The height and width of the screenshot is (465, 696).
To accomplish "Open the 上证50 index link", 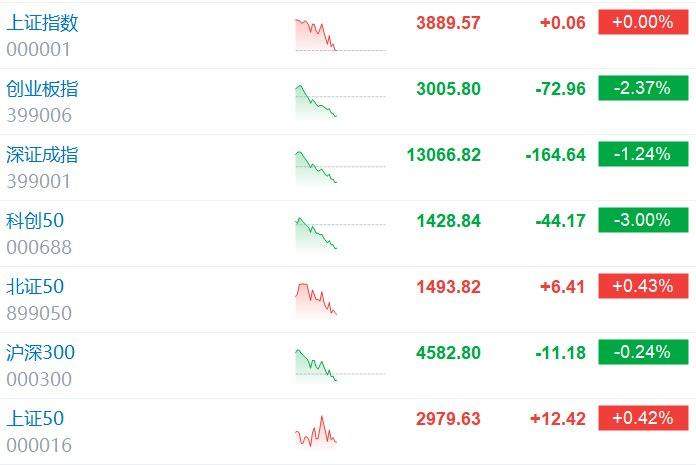I will click(x=35, y=419).
